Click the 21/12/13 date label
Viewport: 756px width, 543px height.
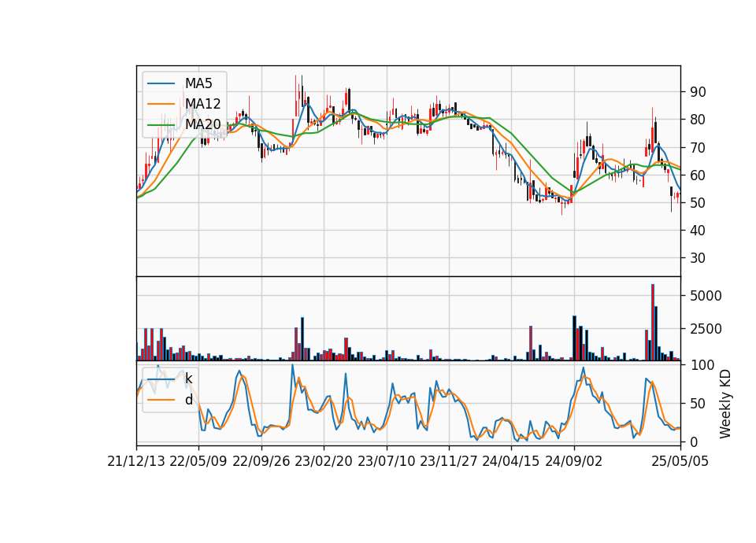pos(136,461)
